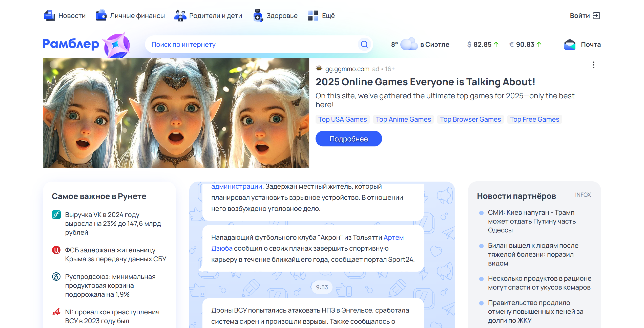This screenshot has height=328, width=644.
Task: Click the weather cloud icon
Action: tap(409, 44)
